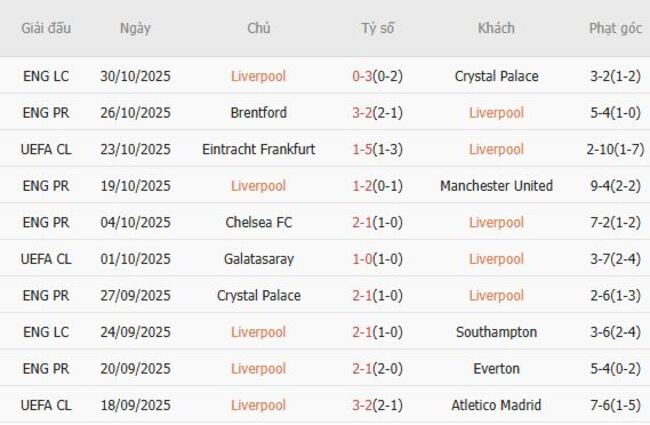
Task: Select the 2-10(1-7) corner kick result
Action: click(x=615, y=149)
